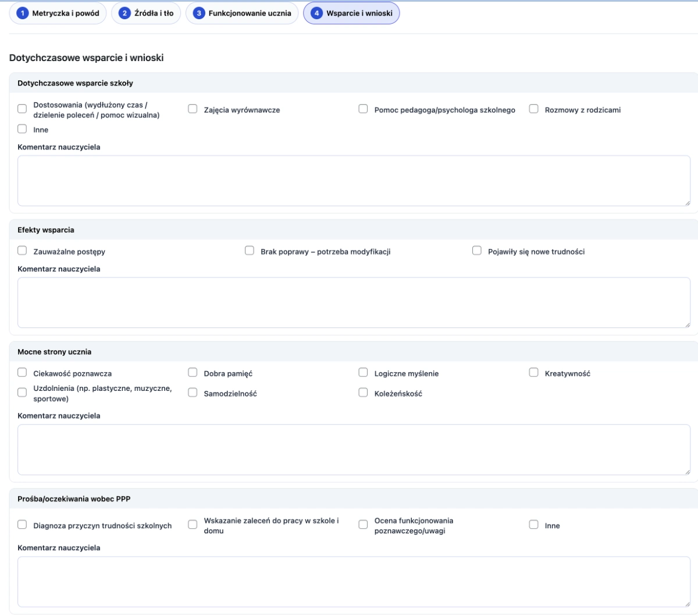Image resolution: width=698 pixels, height=616 pixels.
Task: Focus comment box under Mocne strony ucznia
Action: tap(354, 450)
